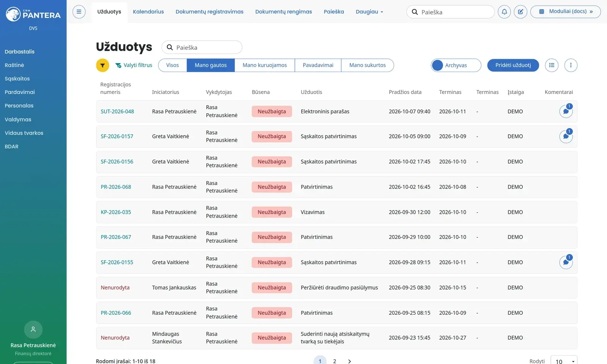Toggle the Archyvas switch

(456, 65)
